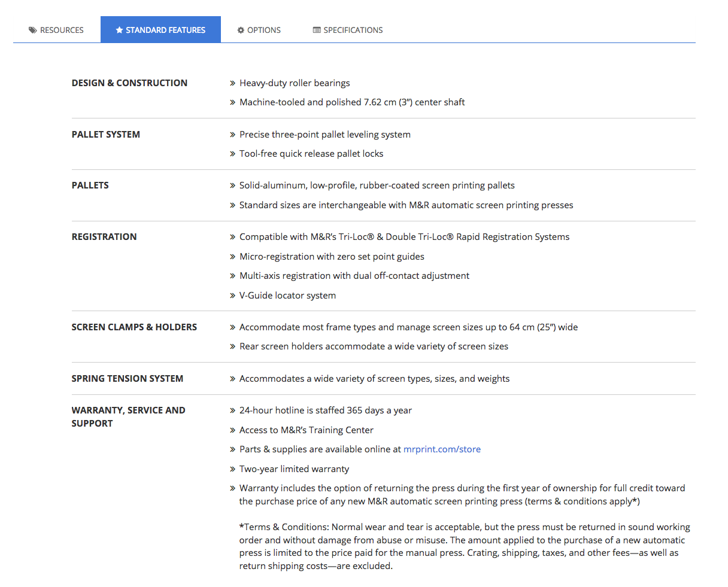Click the Design & Construction heading
The height and width of the screenshot is (587, 728).
click(129, 83)
